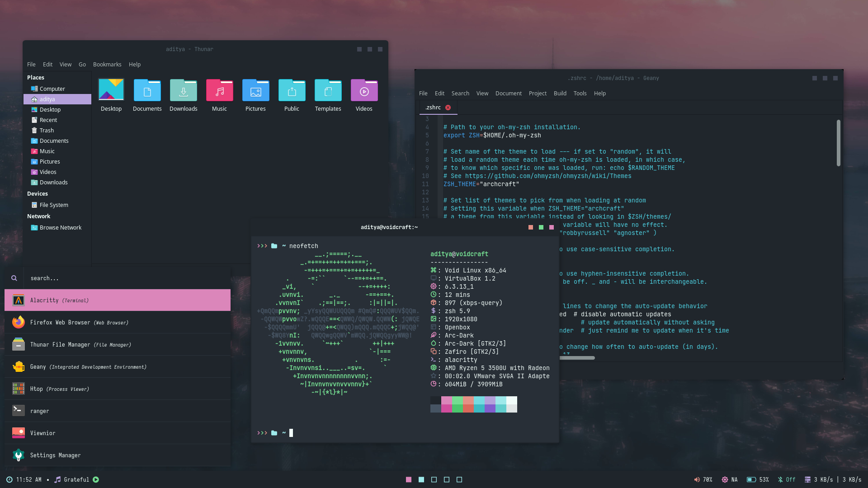Close the .zshrc tab
Screen dimensions: 868x488
tap(448, 108)
